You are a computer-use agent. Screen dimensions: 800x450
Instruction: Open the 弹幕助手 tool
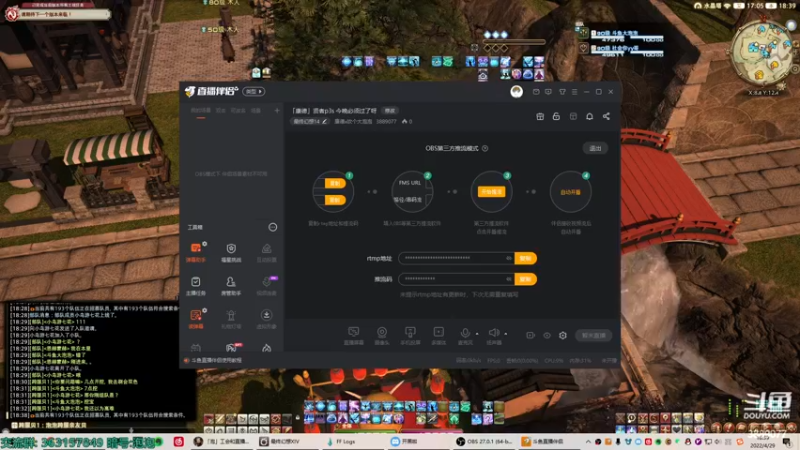click(196, 252)
